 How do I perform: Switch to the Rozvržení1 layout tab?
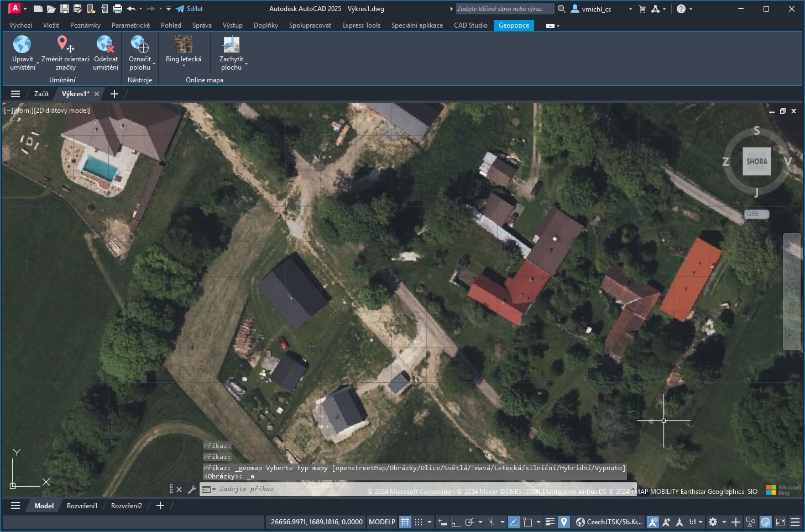click(x=82, y=505)
